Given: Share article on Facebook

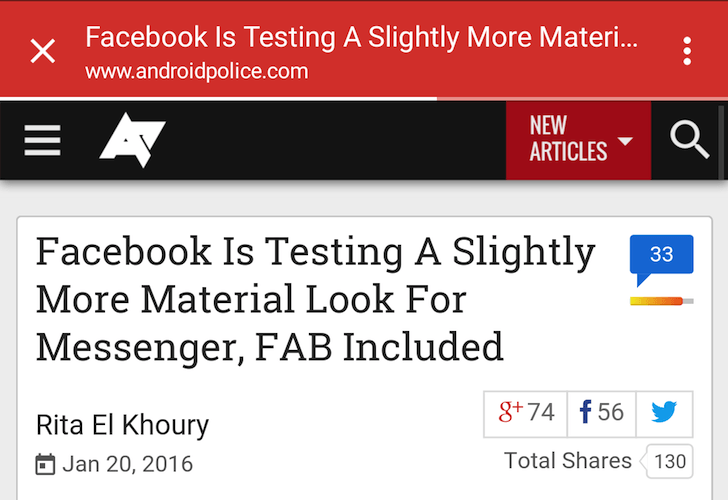Looking at the screenshot, I should pyautogui.click(x=602, y=413).
